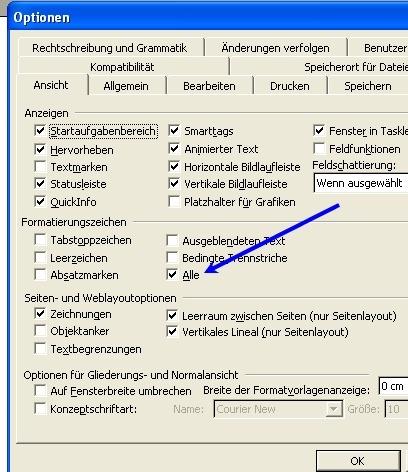
Task: Open the Feldschattierung dropdown
Action: click(x=361, y=183)
